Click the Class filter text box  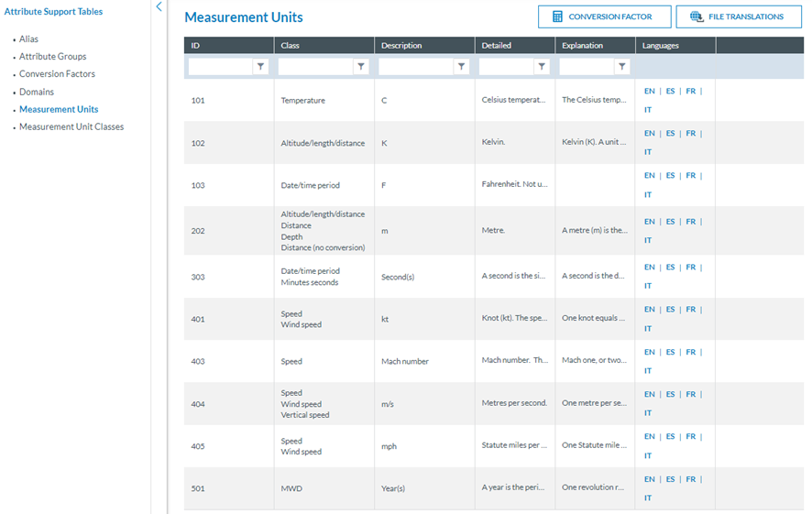click(315, 67)
